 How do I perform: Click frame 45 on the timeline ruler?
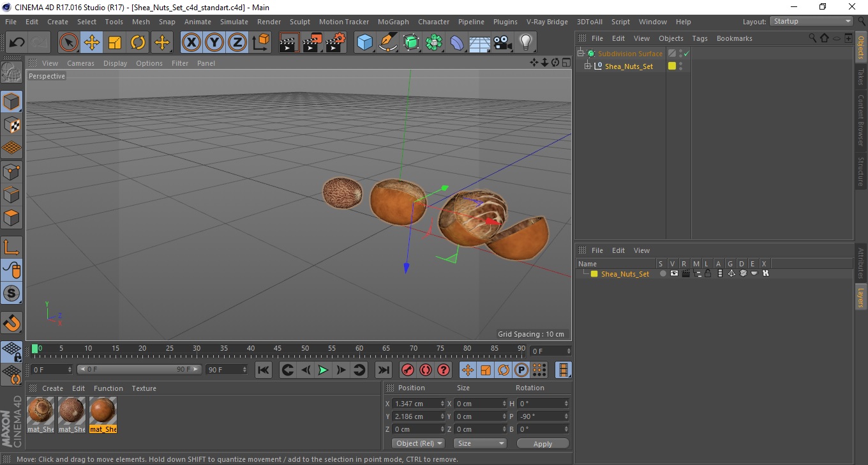coord(278,349)
